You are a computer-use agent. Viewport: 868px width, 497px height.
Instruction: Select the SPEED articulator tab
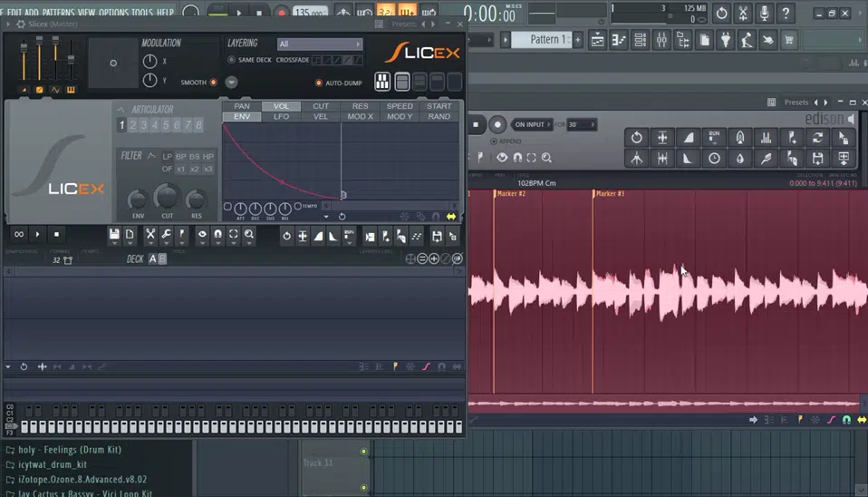tap(400, 106)
